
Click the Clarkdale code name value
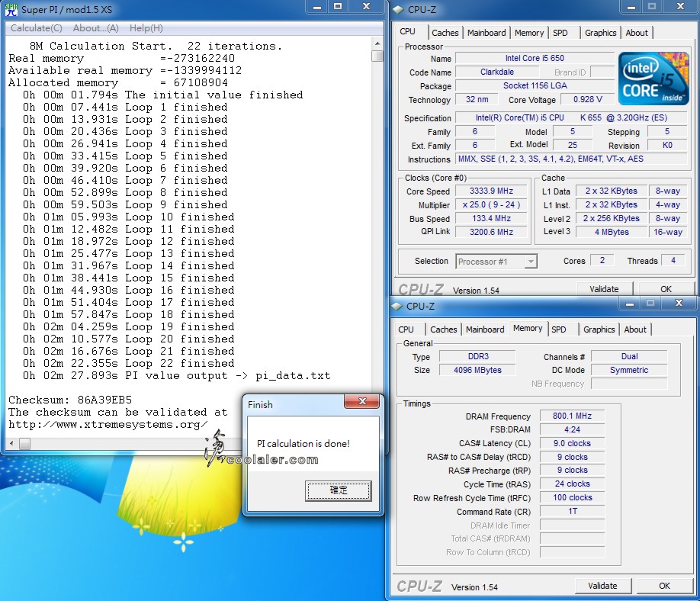(x=497, y=72)
